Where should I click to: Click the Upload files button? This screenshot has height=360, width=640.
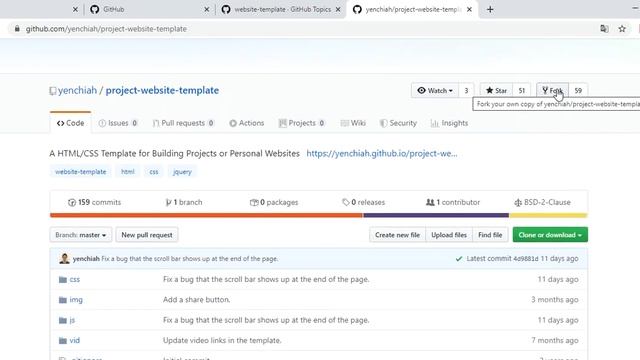pyautogui.click(x=449, y=235)
